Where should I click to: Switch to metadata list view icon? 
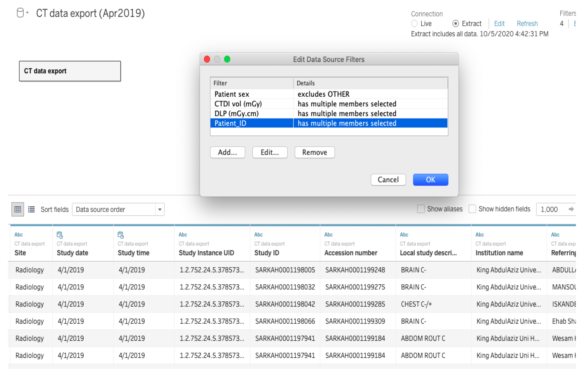tap(31, 209)
